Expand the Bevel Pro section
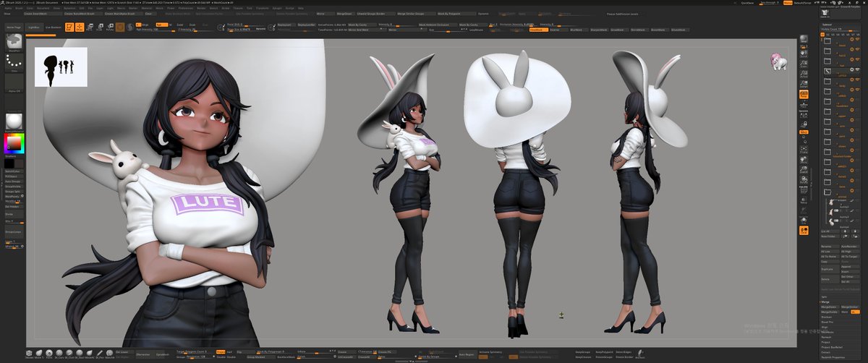This screenshot has width=868, height=363. [827, 322]
